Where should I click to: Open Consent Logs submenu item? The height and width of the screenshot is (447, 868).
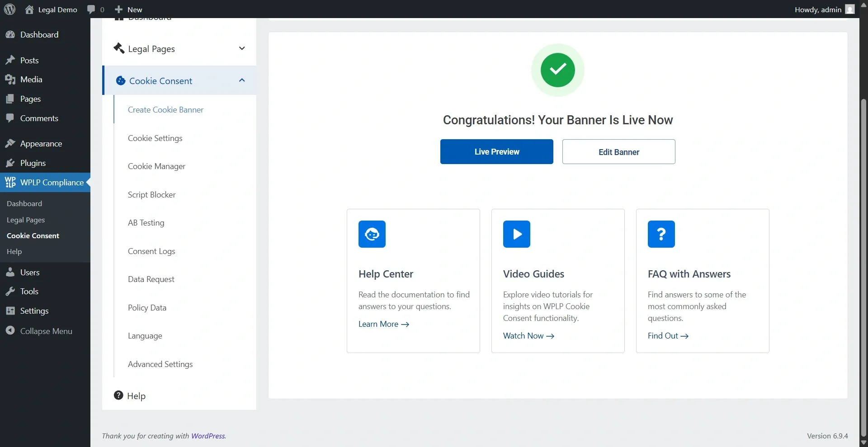tap(151, 251)
